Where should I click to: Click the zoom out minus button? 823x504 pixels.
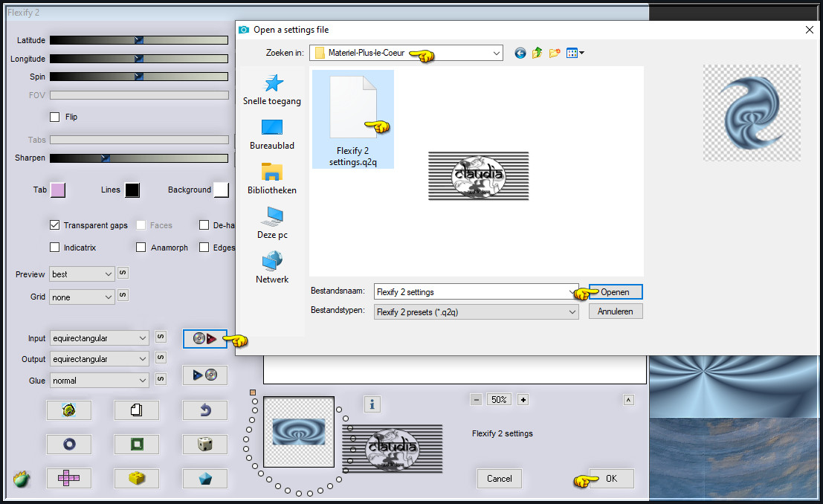(476, 400)
